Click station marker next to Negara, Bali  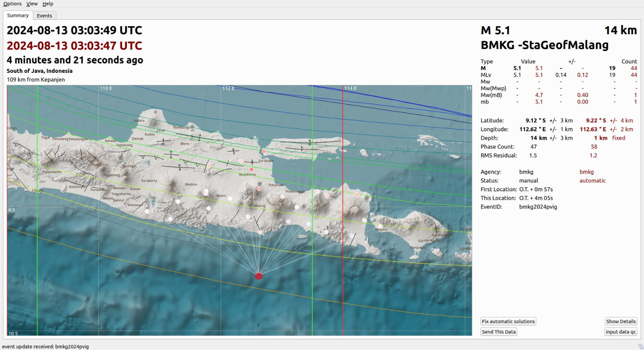tap(380, 226)
